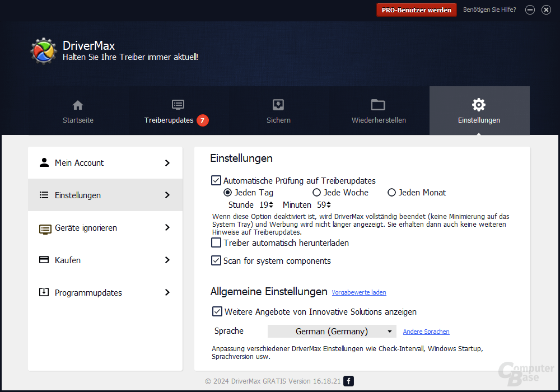Click the Minuten value 59 field
The image size is (560, 392).
[x=321, y=205]
